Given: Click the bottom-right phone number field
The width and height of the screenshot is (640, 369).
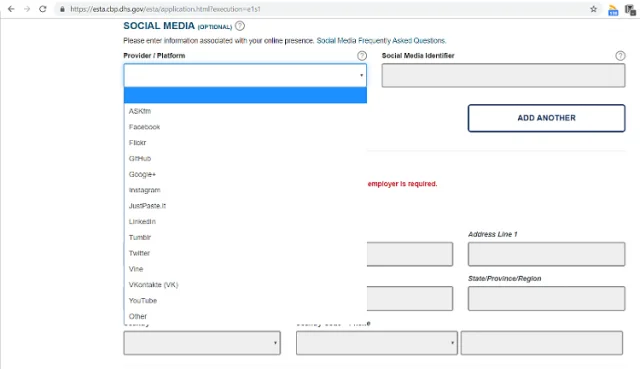Looking at the screenshot, I should click(x=542, y=343).
